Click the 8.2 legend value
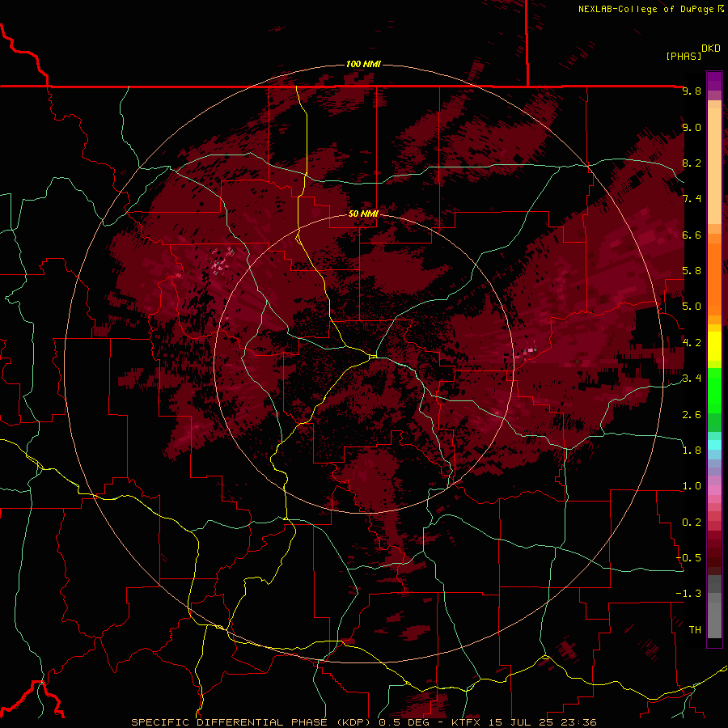Image resolution: width=728 pixels, height=728 pixels. coord(692,163)
